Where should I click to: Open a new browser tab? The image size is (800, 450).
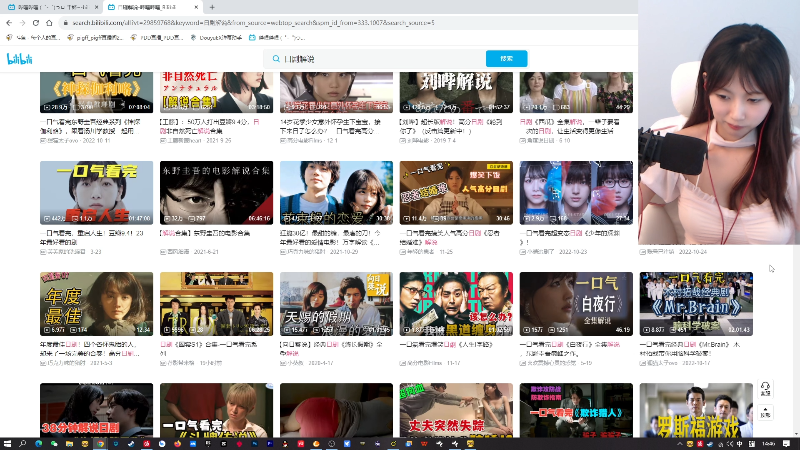(x=212, y=7)
